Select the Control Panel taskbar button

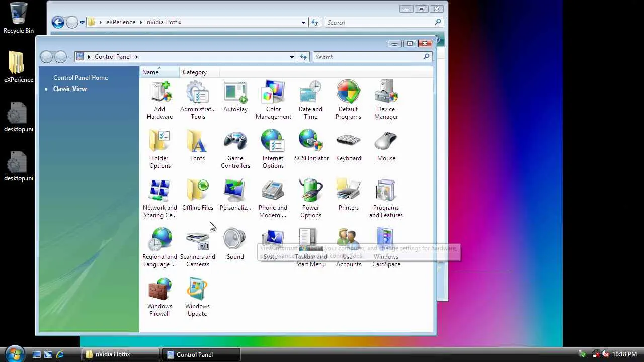pyautogui.click(x=201, y=354)
